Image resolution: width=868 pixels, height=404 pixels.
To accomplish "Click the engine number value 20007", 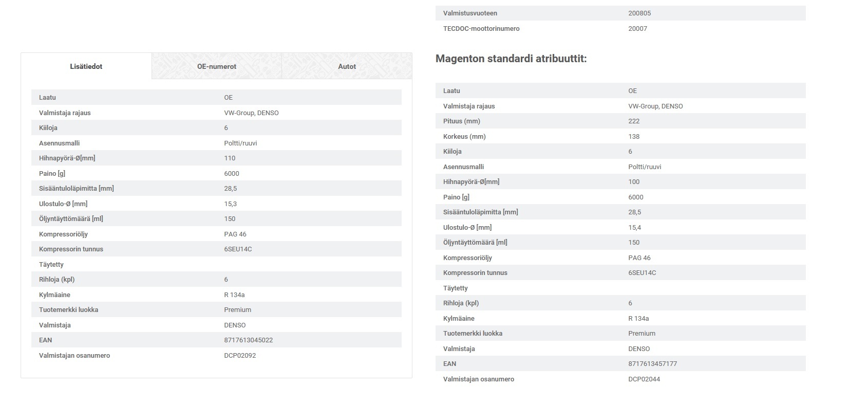I will coord(637,29).
